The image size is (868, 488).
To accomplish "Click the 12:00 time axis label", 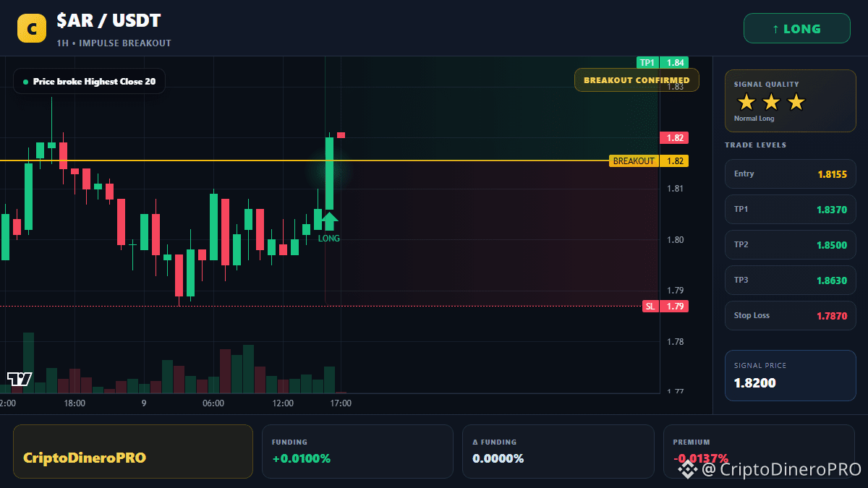I will point(283,403).
